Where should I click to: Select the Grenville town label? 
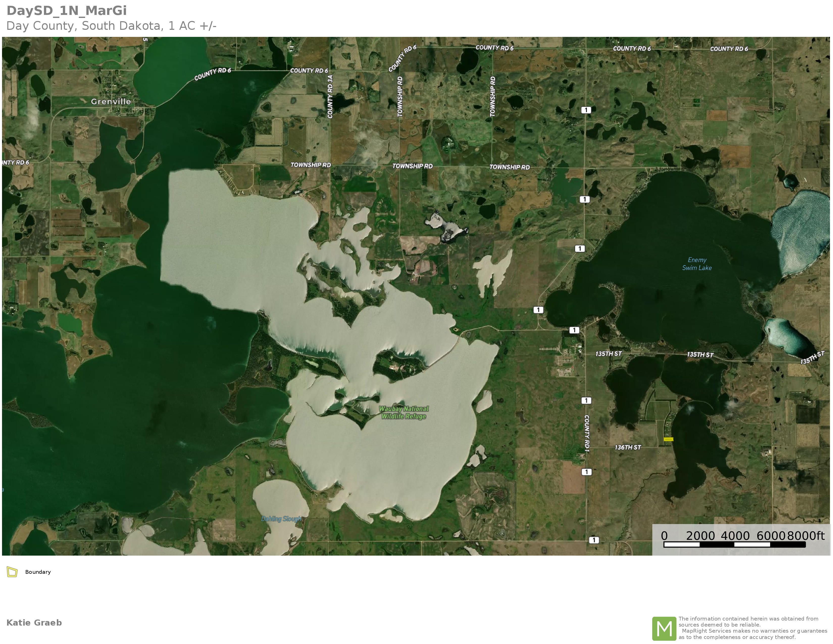pos(111,102)
